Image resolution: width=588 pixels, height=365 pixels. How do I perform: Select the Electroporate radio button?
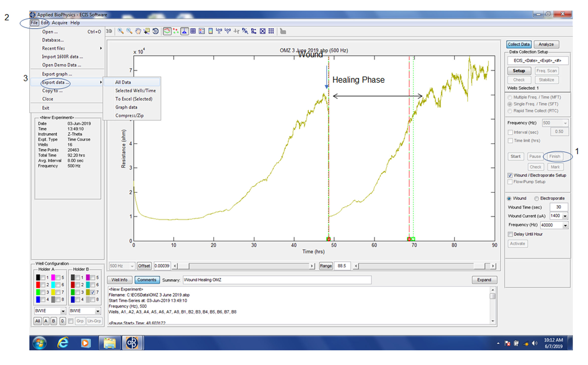[536, 198]
